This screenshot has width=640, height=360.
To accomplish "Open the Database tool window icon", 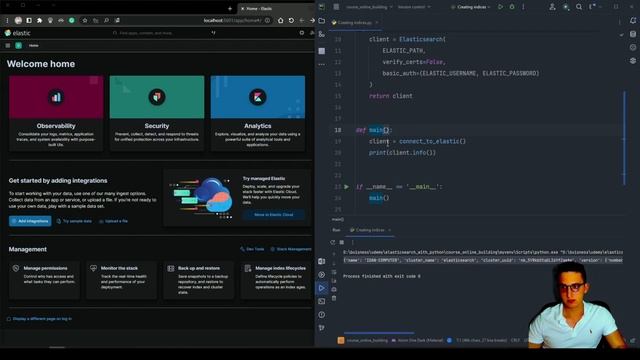I will [x=633, y=34].
